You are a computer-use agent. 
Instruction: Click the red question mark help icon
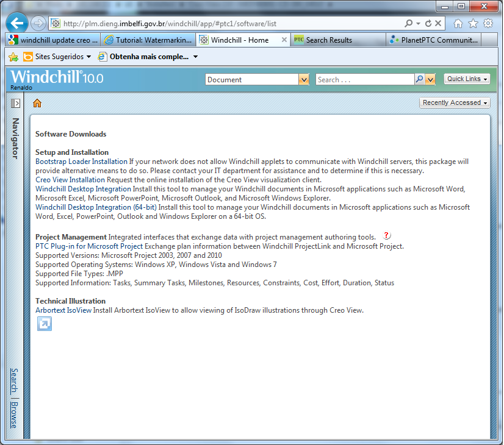click(386, 235)
